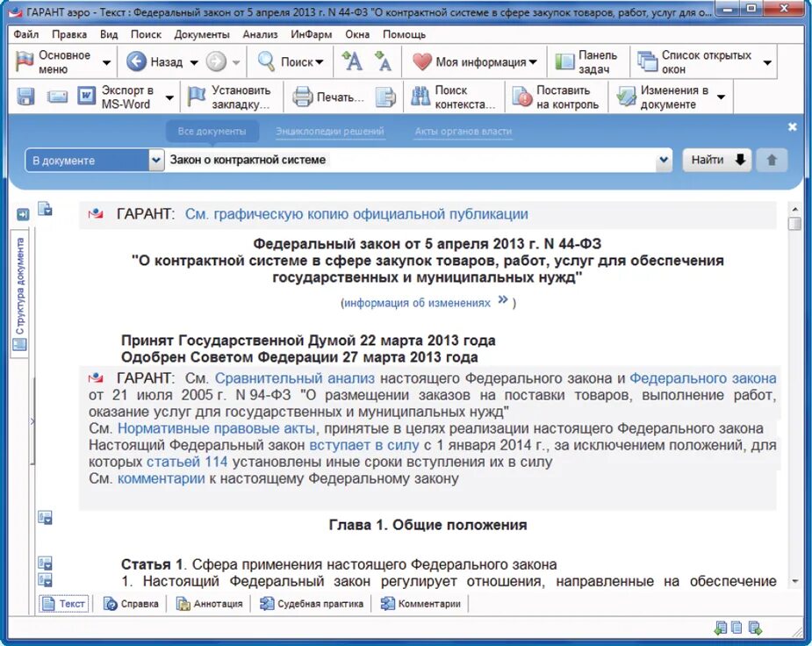Expand the Список открытых окон arrow

coord(767,62)
